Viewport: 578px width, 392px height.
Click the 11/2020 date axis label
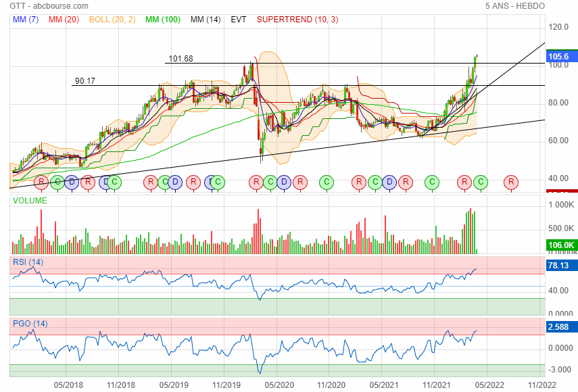331,385
